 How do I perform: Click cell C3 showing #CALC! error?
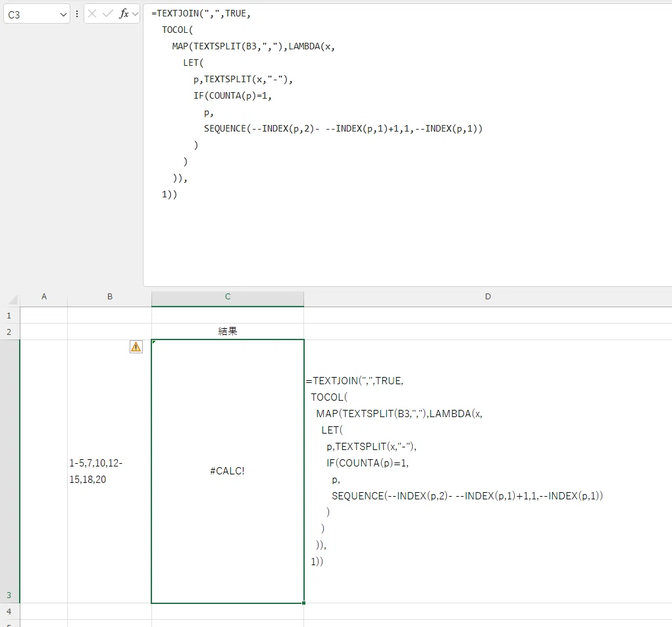[x=228, y=471]
